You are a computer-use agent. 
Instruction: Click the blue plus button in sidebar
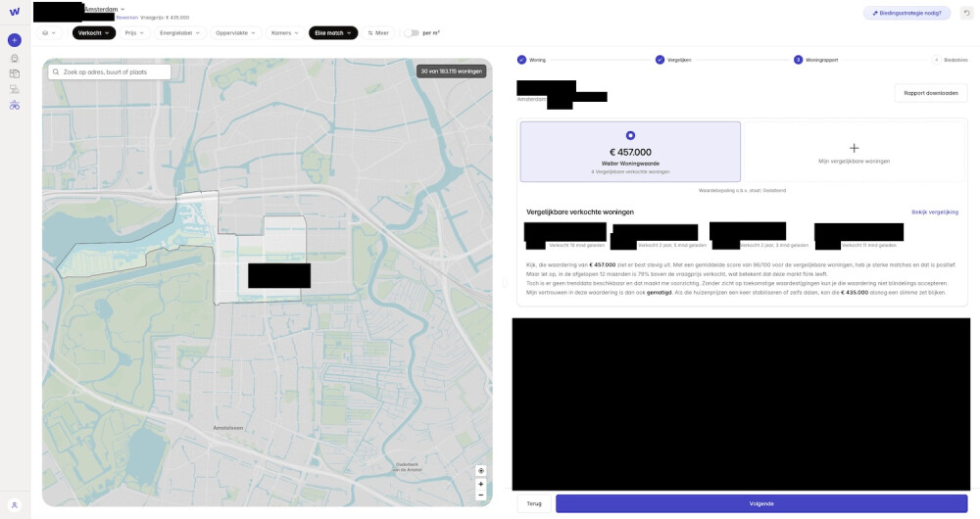(14, 40)
